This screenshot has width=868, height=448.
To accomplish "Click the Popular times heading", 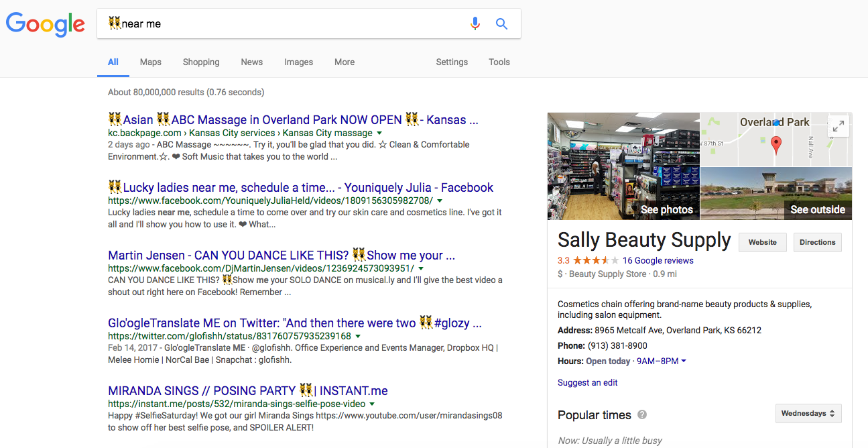I will 595,415.
